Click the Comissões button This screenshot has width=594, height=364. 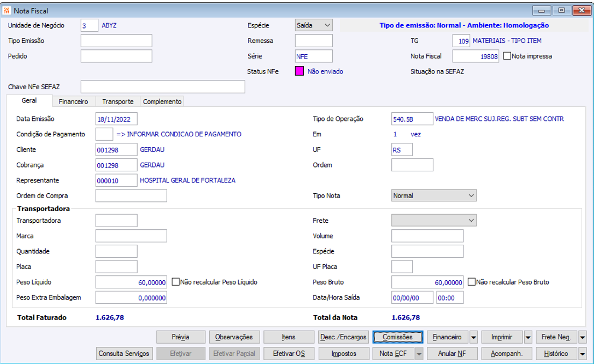(x=398, y=337)
